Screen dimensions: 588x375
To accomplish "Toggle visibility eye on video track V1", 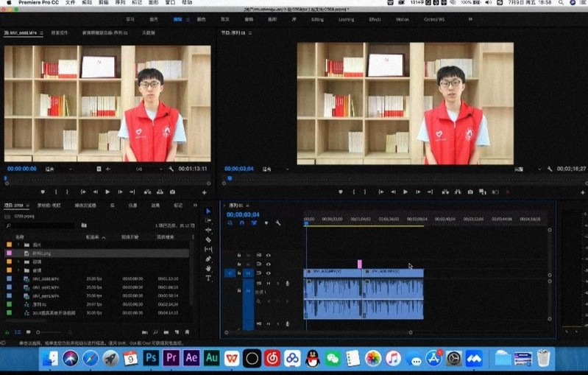I will coord(269,273).
